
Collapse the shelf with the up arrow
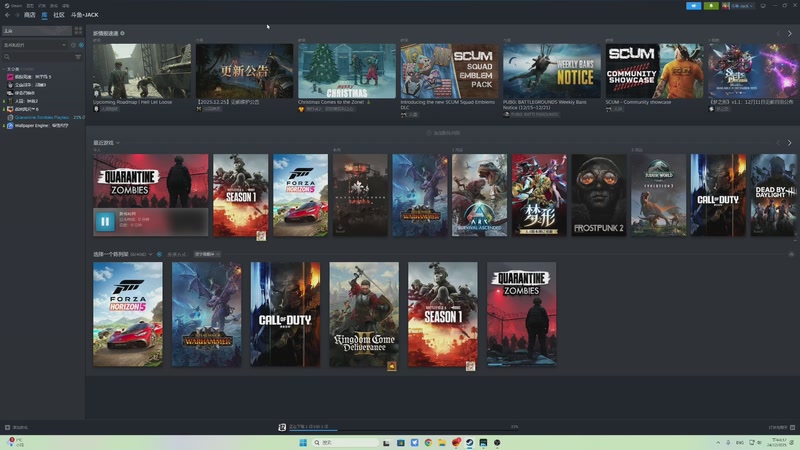(791, 254)
